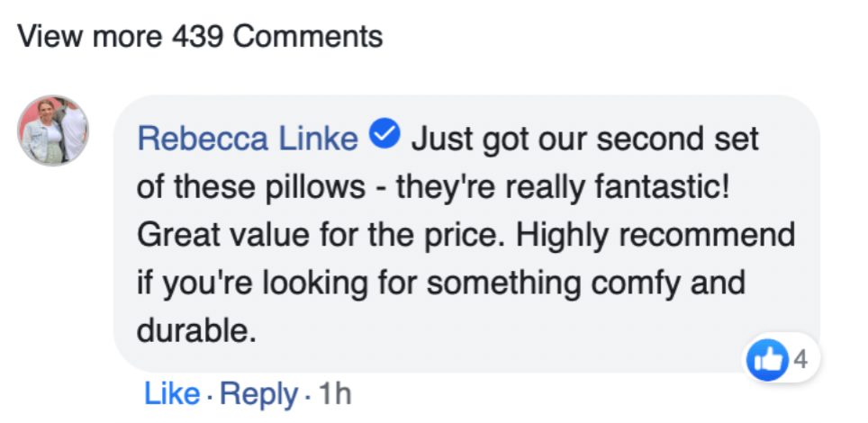The image size is (868, 423).
Task: Click the blue thumbs-up reaction icon
Action: pos(764,362)
